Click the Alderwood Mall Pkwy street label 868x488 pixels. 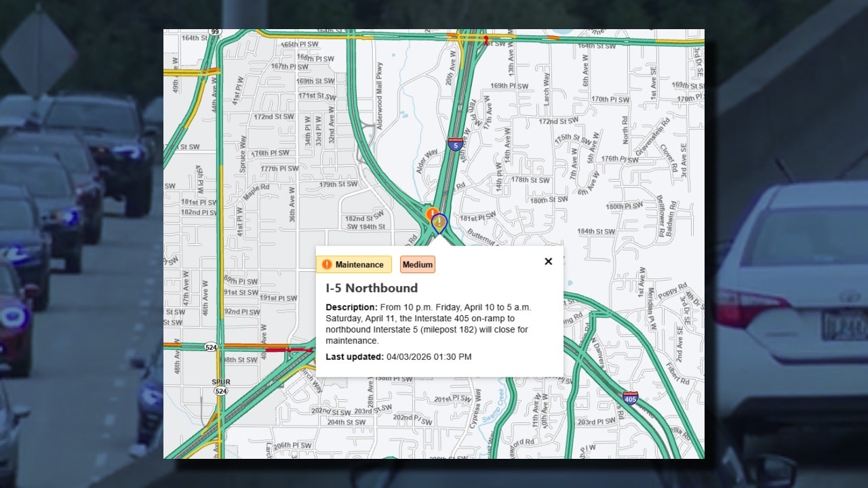click(378, 85)
